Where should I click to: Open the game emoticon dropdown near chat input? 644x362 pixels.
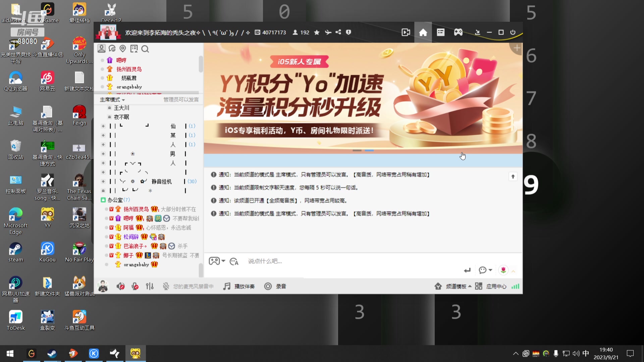click(217, 261)
